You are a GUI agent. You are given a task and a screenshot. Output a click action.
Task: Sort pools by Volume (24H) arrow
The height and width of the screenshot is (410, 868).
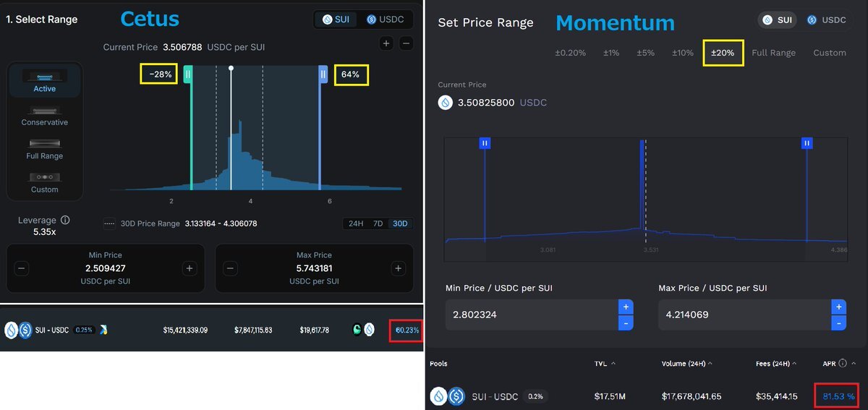[x=710, y=364]
